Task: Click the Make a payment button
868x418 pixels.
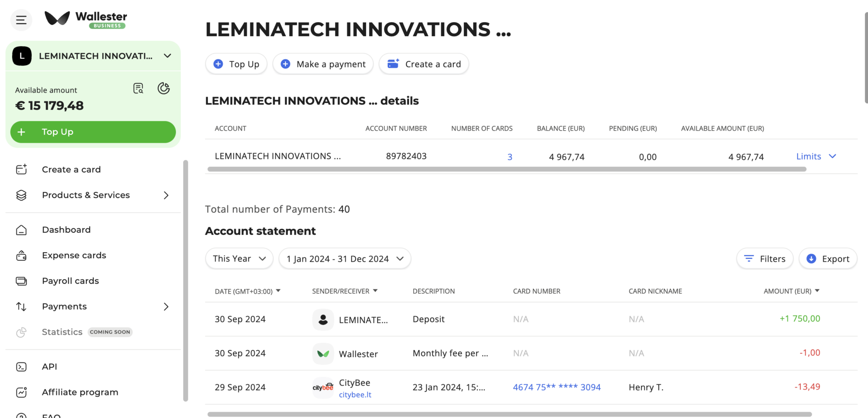Action: click(x=323, y=64)
